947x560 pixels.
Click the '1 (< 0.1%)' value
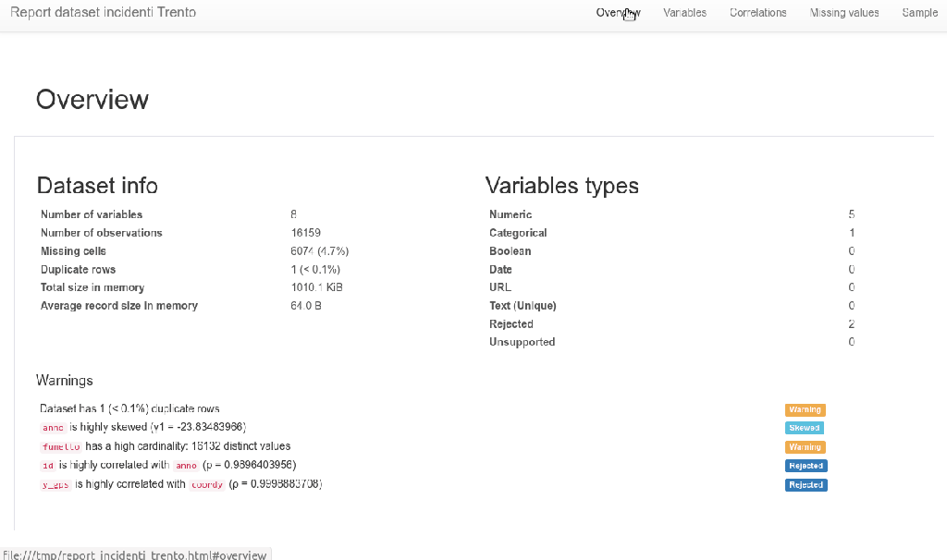(x=315, y=269)
